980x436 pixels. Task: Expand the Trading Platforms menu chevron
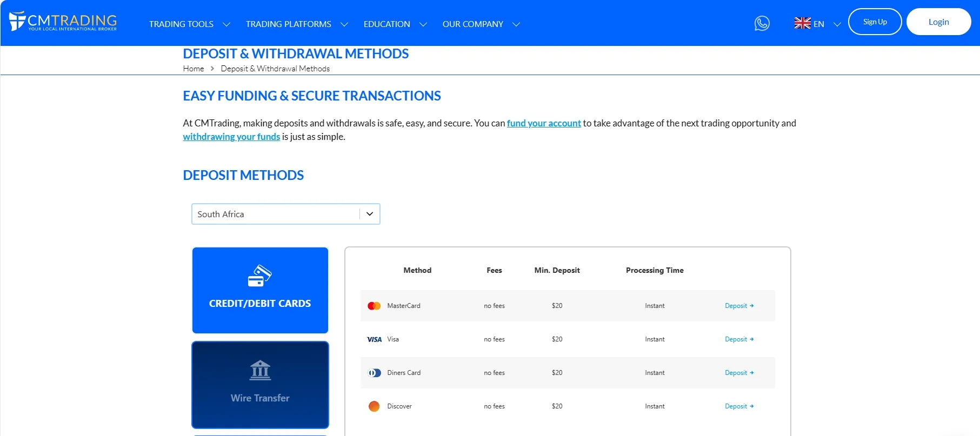point(344,24)
